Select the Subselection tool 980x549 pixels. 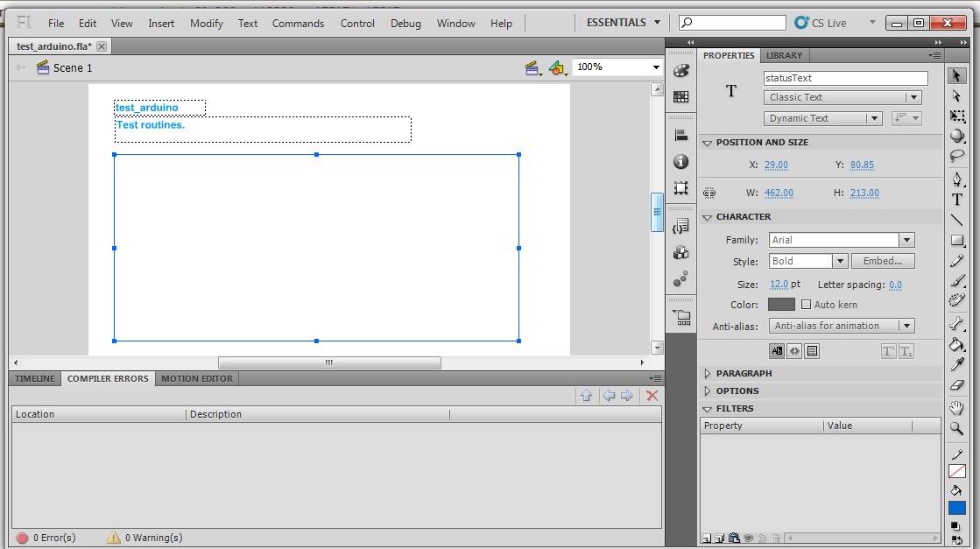click(x=956, y=95)
